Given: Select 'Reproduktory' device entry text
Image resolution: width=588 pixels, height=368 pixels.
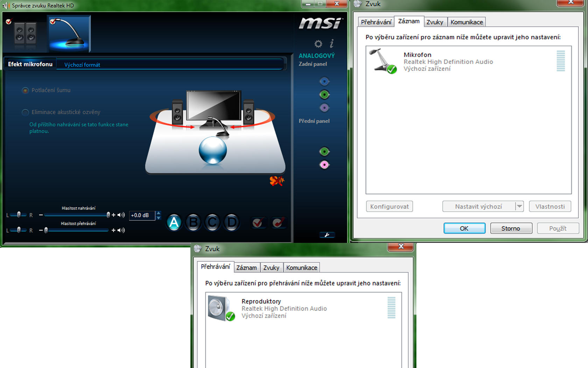Looking at the screenshot, I should pos(261,301).
